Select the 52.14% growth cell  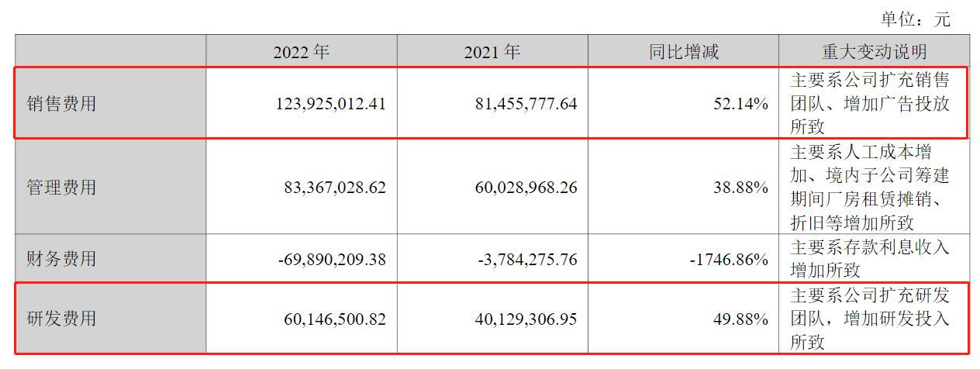click(742, 103)
